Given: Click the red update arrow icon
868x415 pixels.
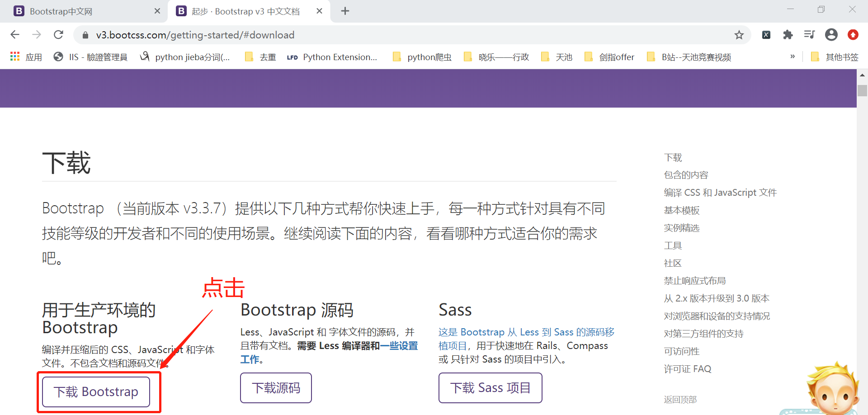Looking at the screenshot, I should coord(853,35).
